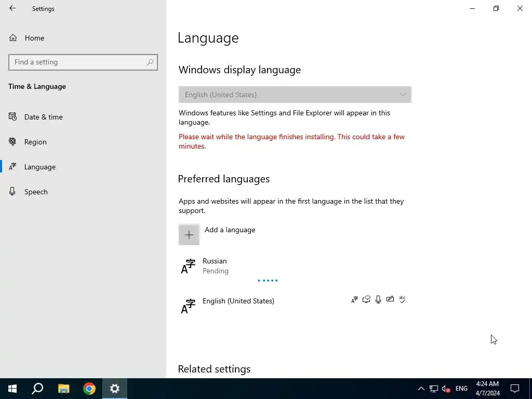Click the Speech microphone icon
Screen dimensions: 532x399
point(12,191)
